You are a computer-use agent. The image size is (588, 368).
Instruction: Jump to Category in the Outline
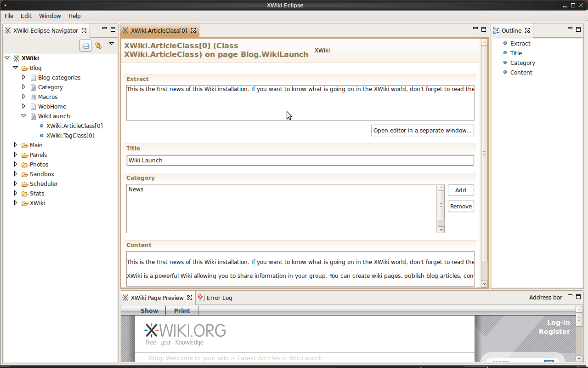click(x=522, y=63)
